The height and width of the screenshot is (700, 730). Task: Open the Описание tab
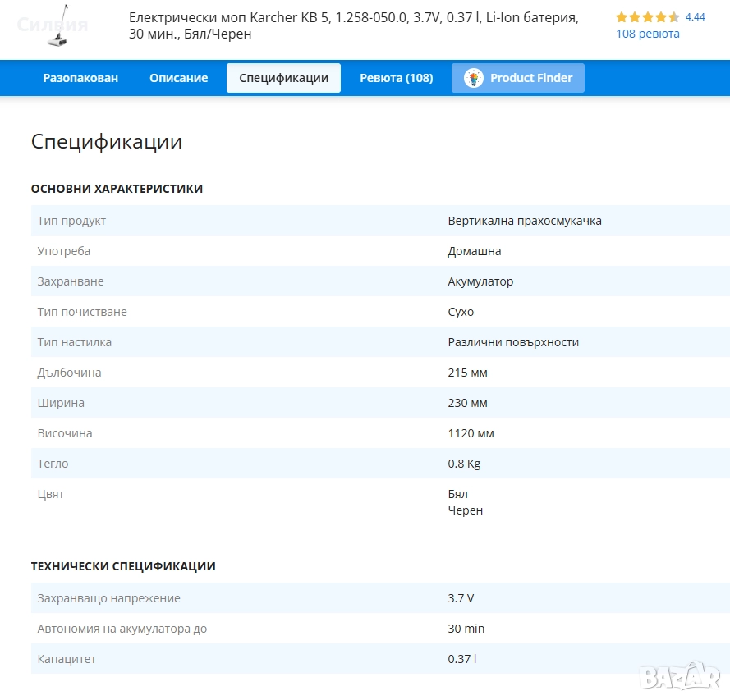(178, 78)
